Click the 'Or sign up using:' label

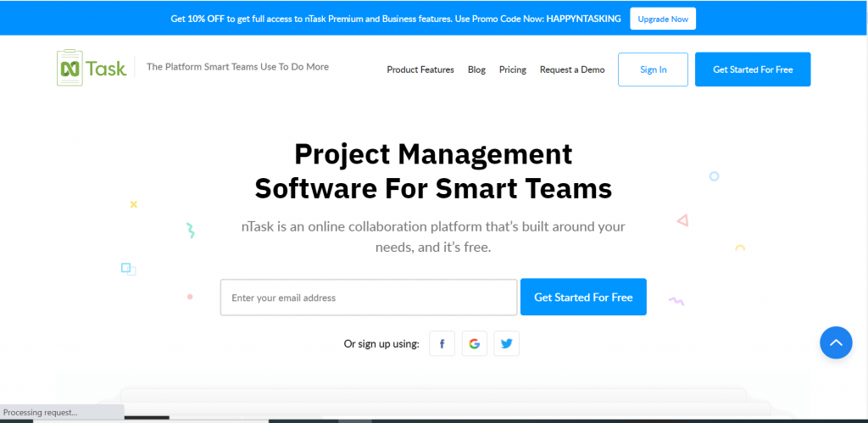pos(381,344)
